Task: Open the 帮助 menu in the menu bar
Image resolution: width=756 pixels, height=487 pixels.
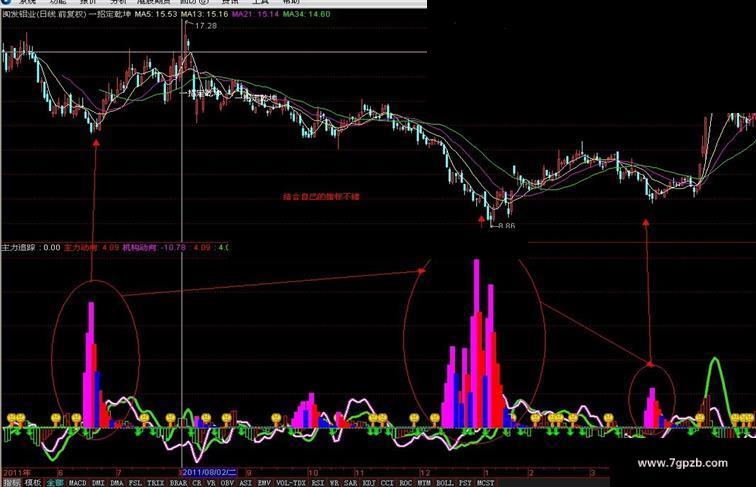Action: coord(290,2)
